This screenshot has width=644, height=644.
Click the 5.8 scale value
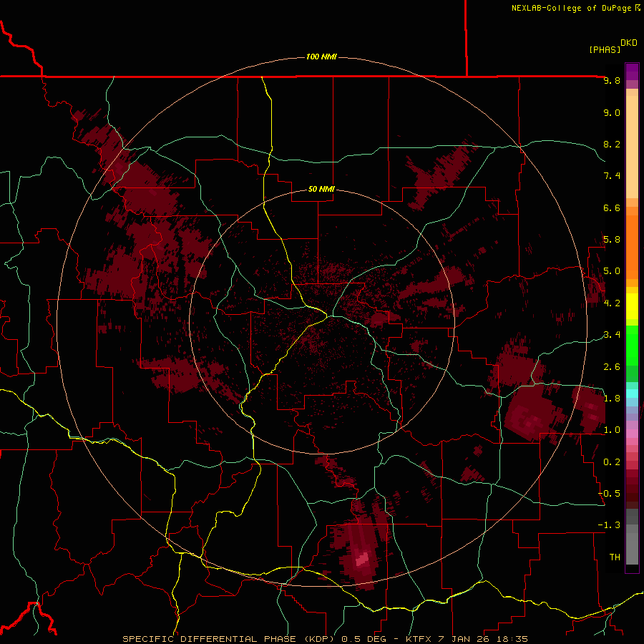click(x=612, y=240)
